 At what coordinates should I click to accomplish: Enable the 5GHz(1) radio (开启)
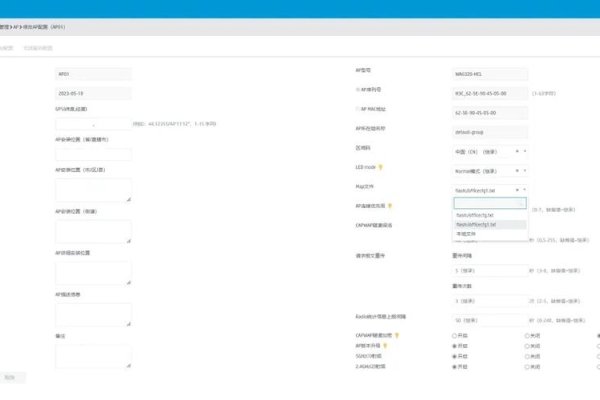click(454, 356)
